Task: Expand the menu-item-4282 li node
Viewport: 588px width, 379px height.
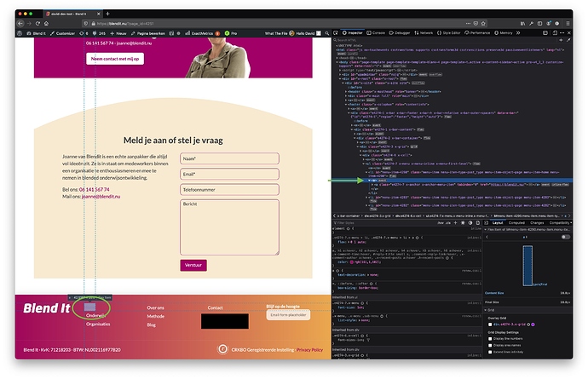Action: click(x=366, y=205)
